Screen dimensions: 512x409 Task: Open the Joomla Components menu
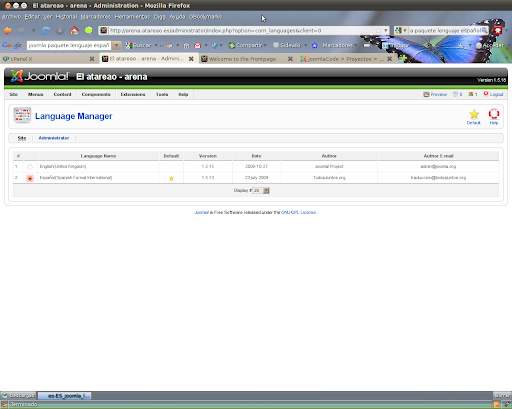click(x=96, y=94)
